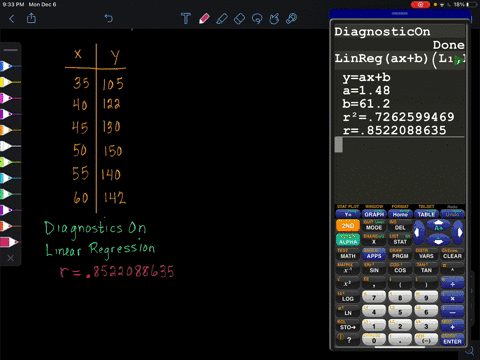Select the eraser tool

tap(239, 18)
